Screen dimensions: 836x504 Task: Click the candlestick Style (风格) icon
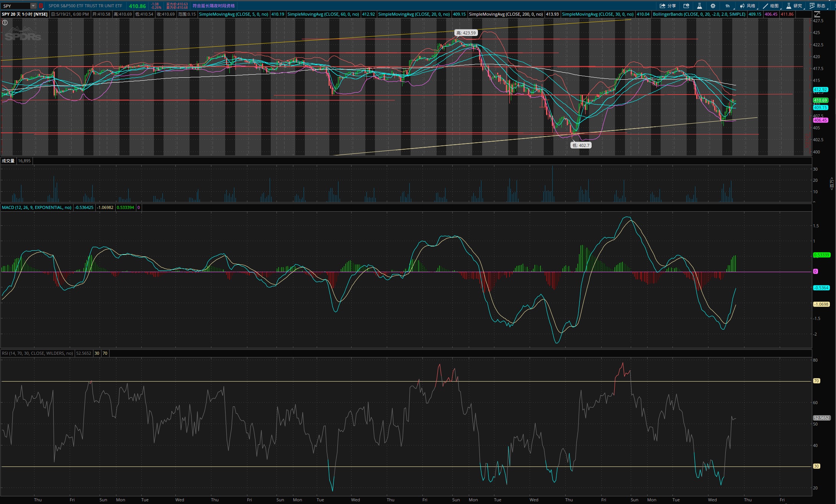point(743,6)
